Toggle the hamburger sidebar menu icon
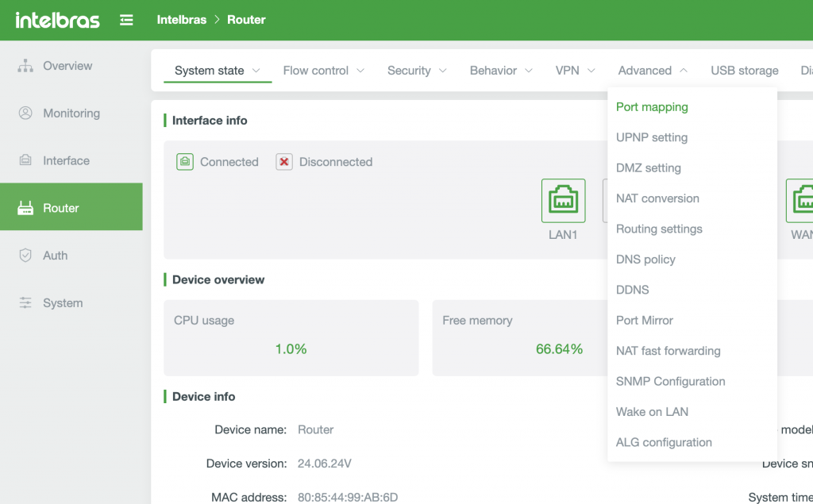The width and height of the screenshot is (813, 504). 126,20
